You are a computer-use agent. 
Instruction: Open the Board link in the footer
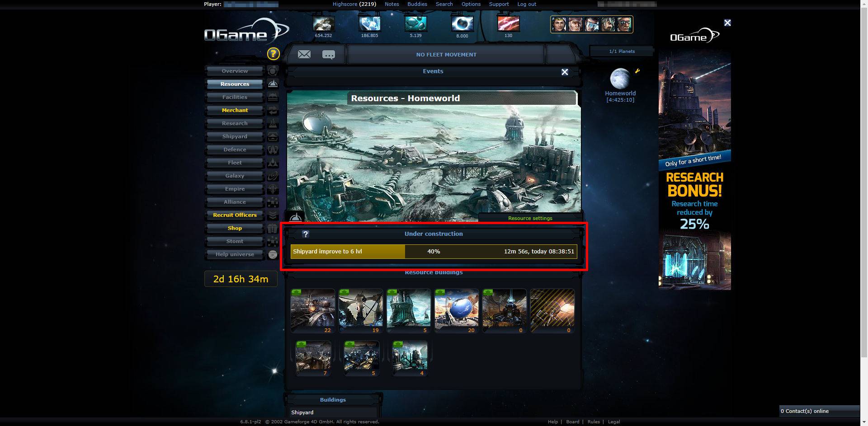point(572,422)
